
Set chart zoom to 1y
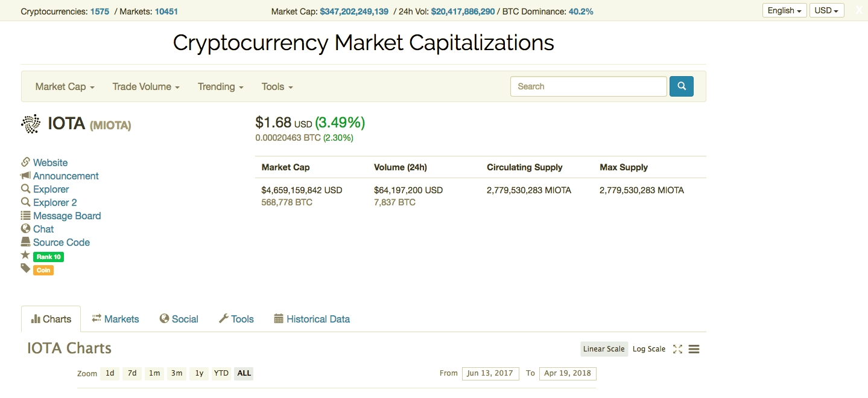[x=199, y=373]
